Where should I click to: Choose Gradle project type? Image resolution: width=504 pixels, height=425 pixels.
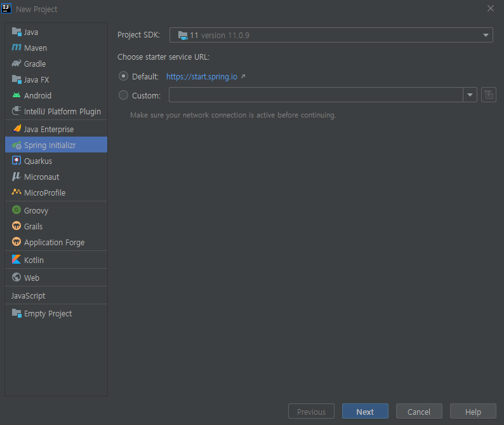tap(56, 64)
